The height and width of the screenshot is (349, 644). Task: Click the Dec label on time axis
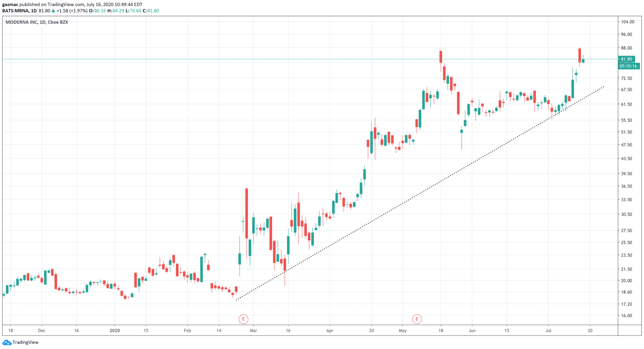pyautogui.click(x=42, y=330)
